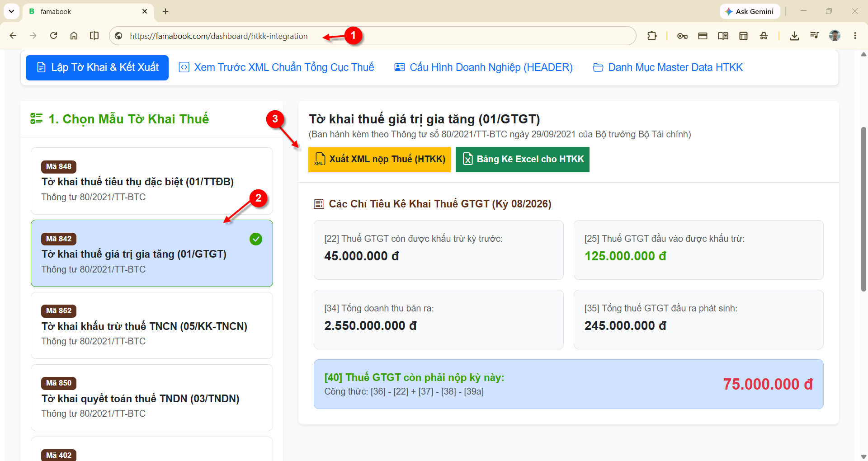Click the incognito hat-and-glasses icon
Screen dimensions: 868x461
764,36
